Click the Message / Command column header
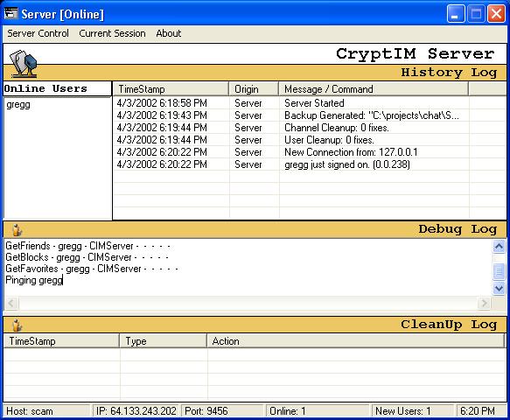Screen dimensions: 510x420 pos(374,89)
